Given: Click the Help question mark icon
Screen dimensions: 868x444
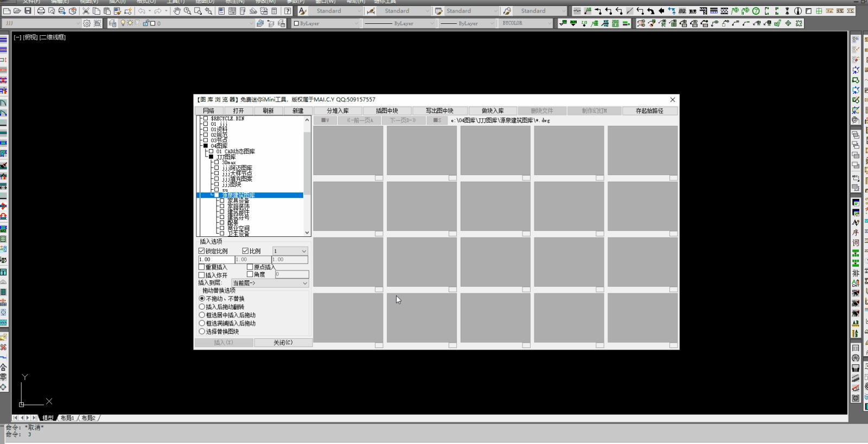Looking at the screenshot, I should 288,11.
